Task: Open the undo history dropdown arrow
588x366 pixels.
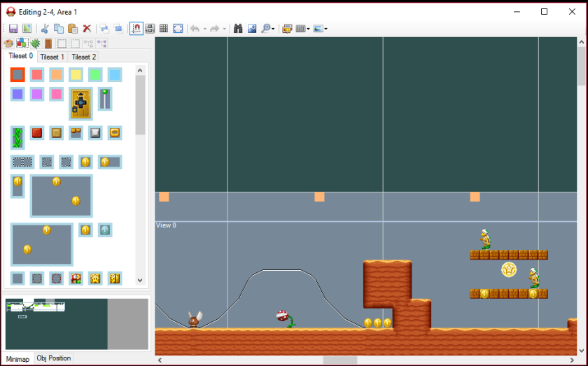Action: coord(204,29)
